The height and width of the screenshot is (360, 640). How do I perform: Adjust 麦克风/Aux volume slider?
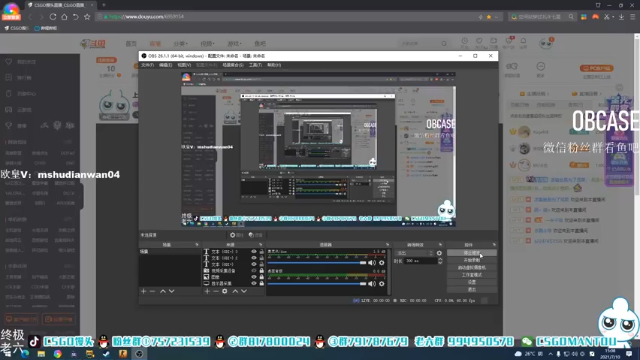point(317,263)
